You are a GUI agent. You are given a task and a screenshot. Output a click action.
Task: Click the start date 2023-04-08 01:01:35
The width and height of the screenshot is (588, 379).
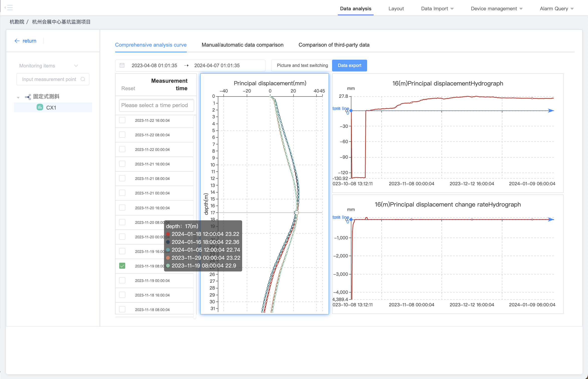[x=154, y=65]
